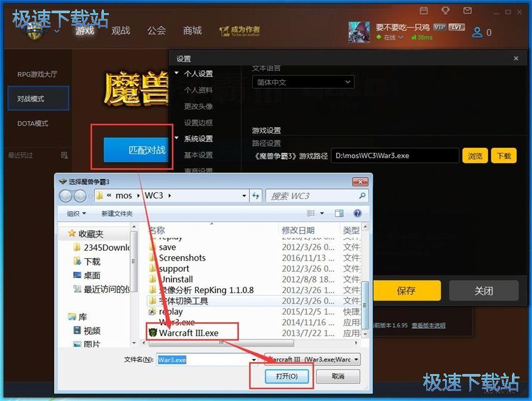Open the 文件名 combo box dropdown arrow
The image size is (532, 401).
253,360
